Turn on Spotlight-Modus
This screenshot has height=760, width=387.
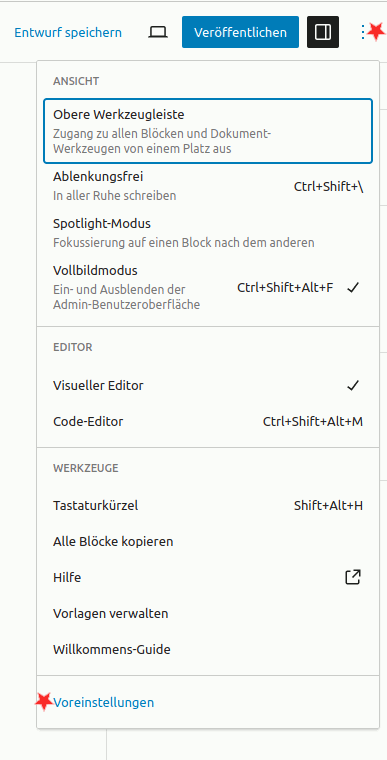208,233
